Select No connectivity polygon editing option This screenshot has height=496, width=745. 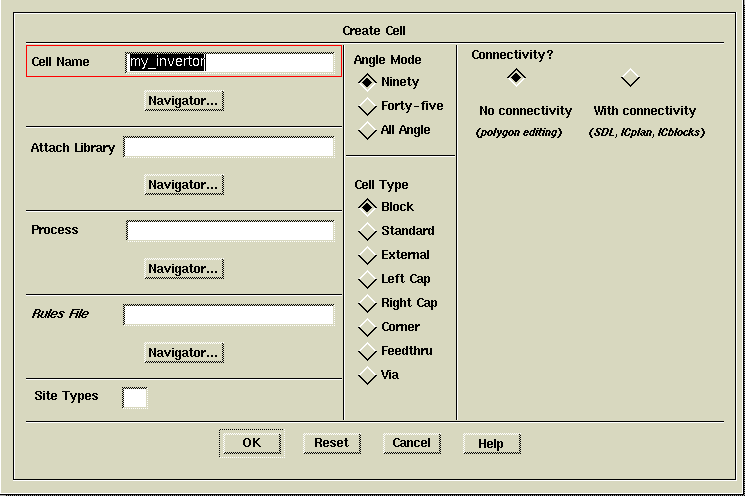click(516, 78)
